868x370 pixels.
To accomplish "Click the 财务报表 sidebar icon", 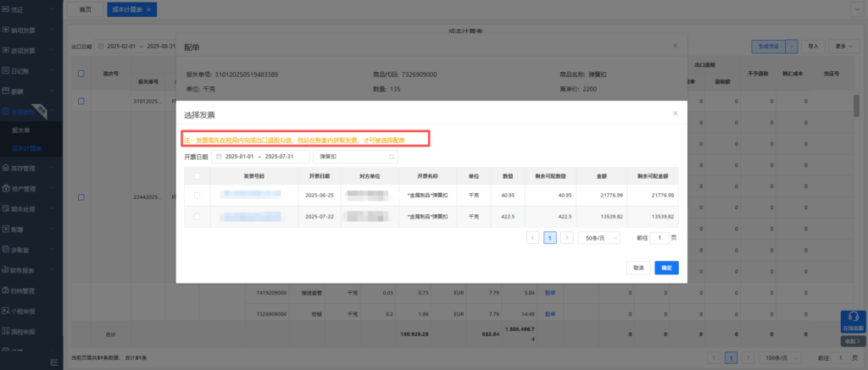I will 7,270.
